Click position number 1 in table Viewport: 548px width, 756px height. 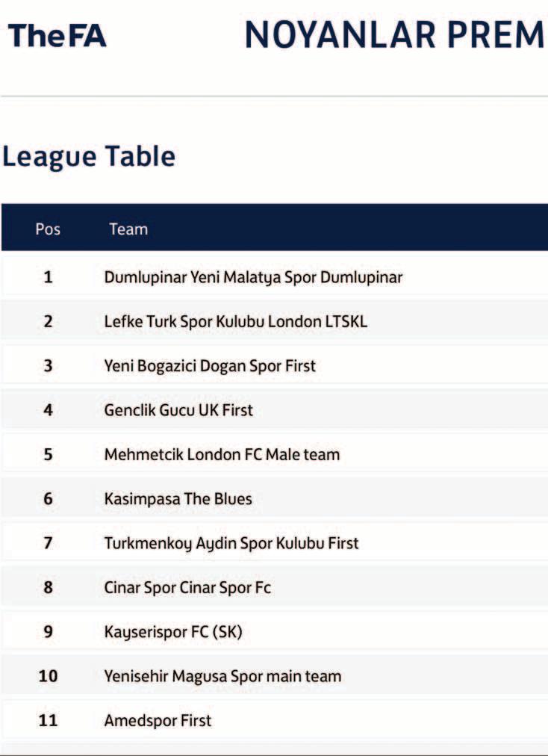point(48,277)
